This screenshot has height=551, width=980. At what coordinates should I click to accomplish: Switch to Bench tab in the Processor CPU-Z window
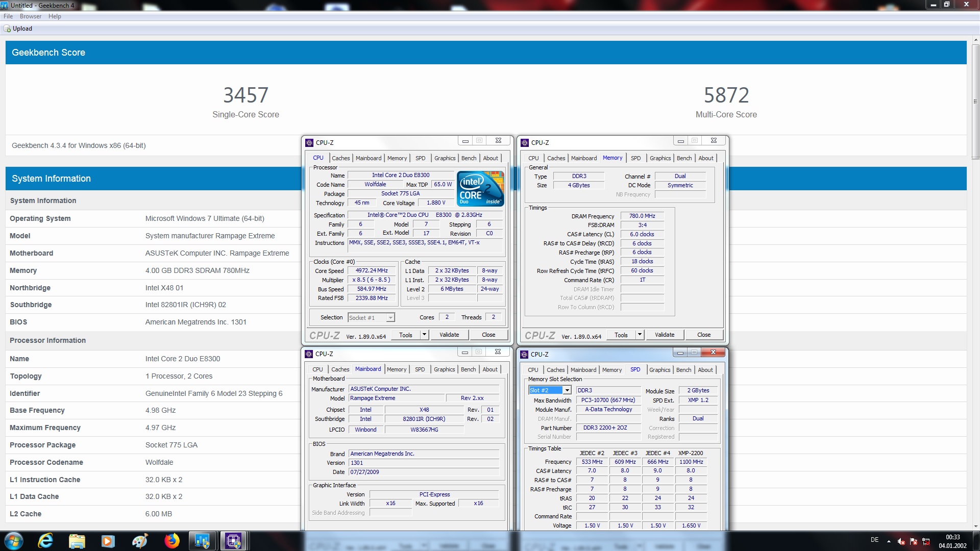coord(469,158)
